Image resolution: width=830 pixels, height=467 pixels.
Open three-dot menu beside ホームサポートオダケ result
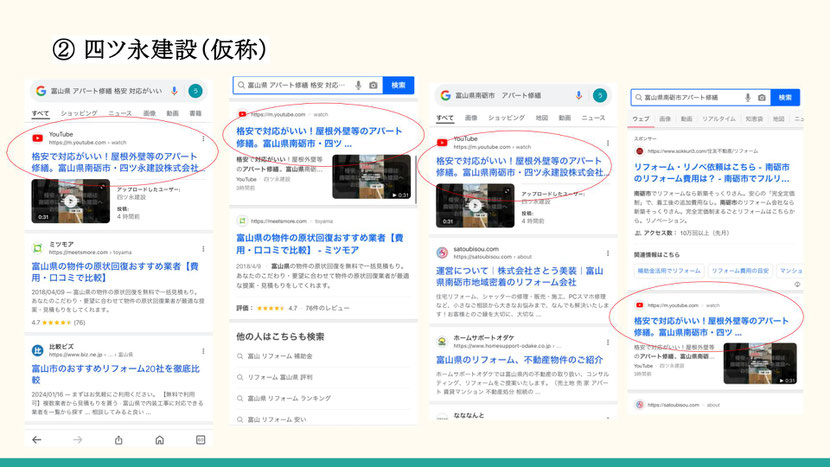click(x=608, y=342)
